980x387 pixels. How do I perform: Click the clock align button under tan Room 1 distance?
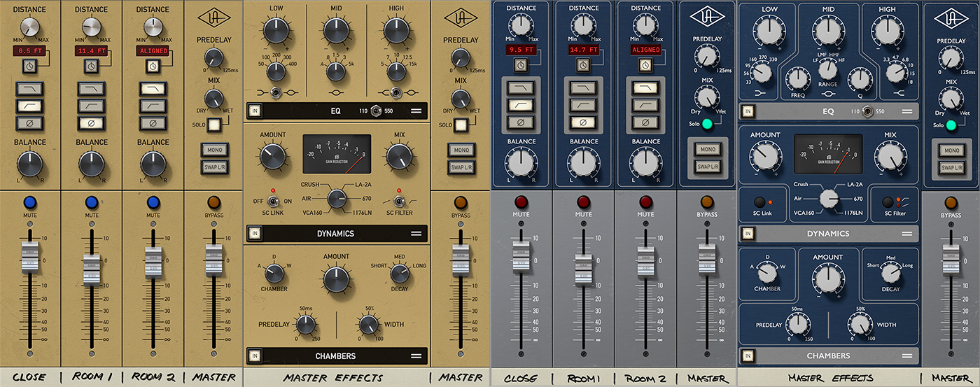point(92,66)
